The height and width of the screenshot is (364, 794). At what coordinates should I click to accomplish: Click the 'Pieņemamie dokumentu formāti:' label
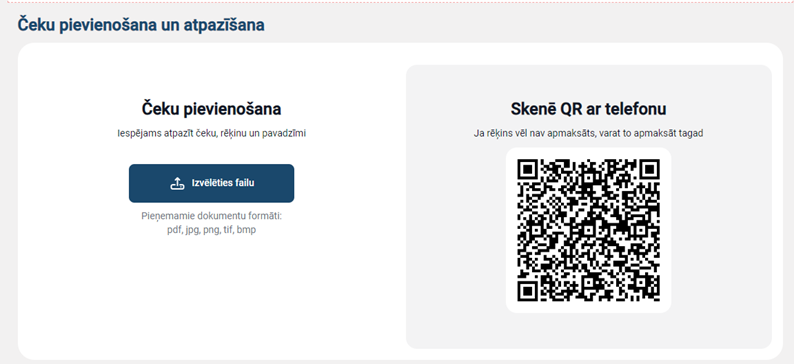[x=211, y=216]
